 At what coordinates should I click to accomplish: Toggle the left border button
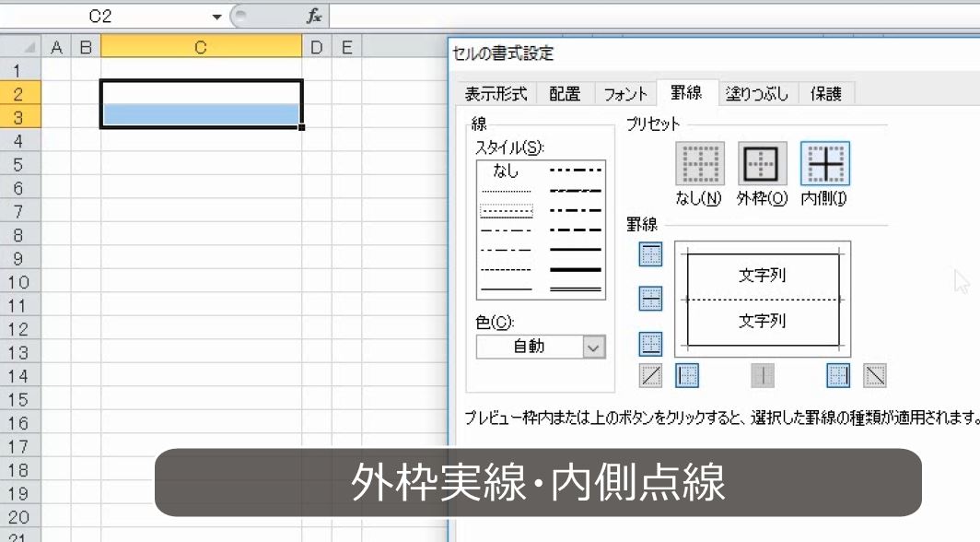click(x=687, y=376)
